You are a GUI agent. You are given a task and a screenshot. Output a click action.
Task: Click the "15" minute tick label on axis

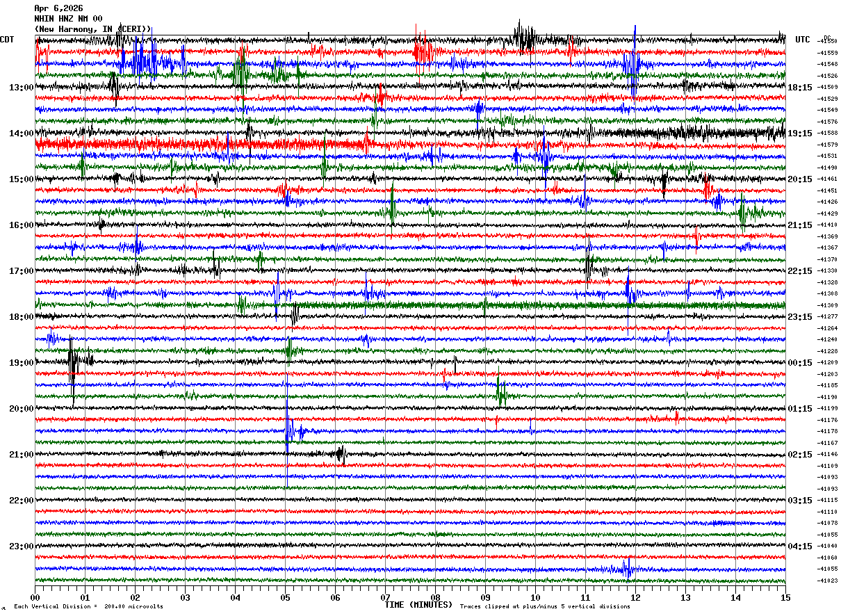click(x=785, y=598)
